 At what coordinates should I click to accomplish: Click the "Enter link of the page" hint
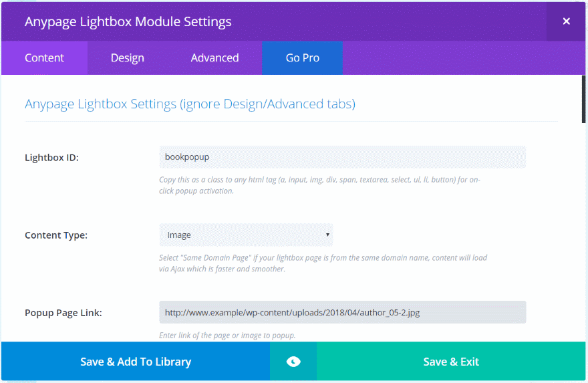[227, 336]
